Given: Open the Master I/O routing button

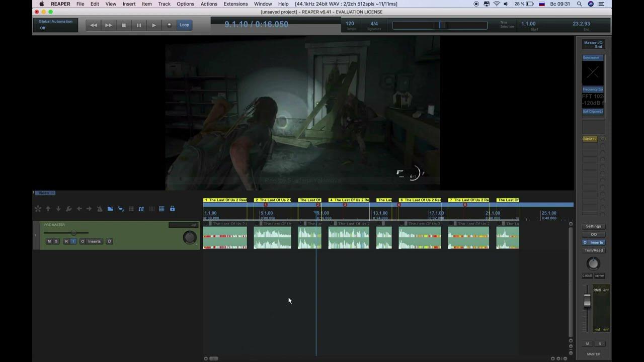Looking at the screenshot, I should (593, 45).
